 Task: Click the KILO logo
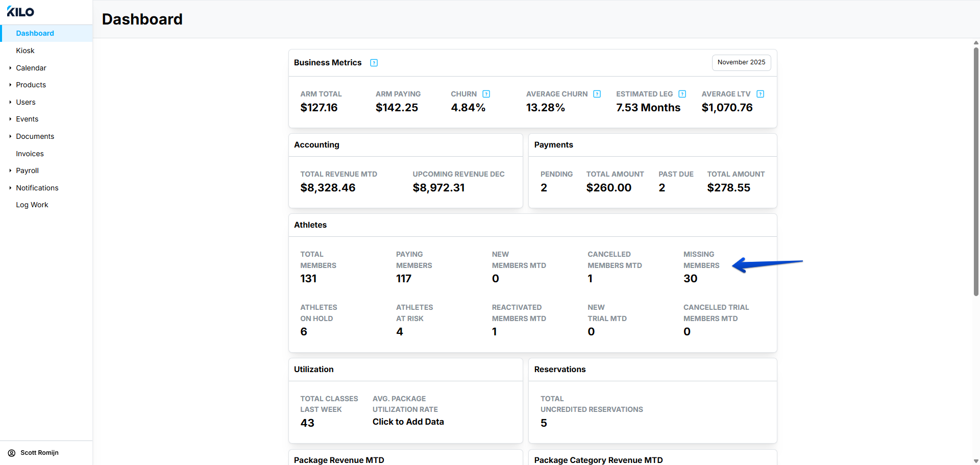pyautogui.click(x=20, y=12)
